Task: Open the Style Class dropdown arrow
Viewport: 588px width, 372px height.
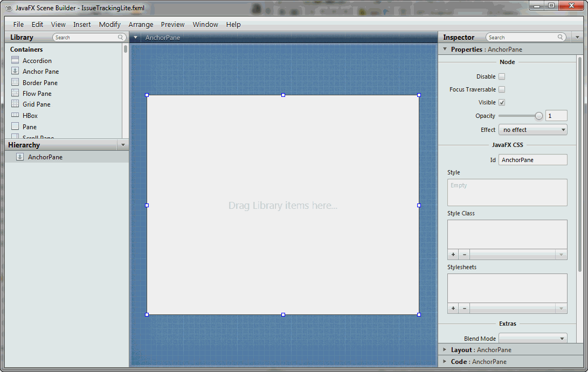Action: [x=562, y=255]
